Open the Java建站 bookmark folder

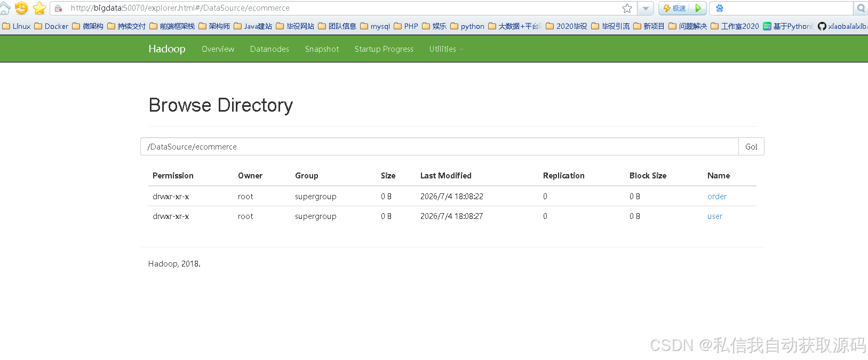(x=253, y=26)
